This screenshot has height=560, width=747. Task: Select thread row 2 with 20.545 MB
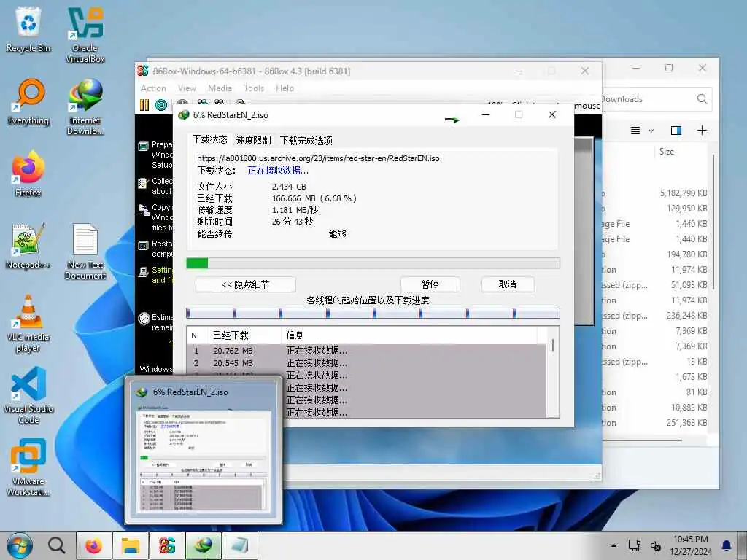click(366, 363)
